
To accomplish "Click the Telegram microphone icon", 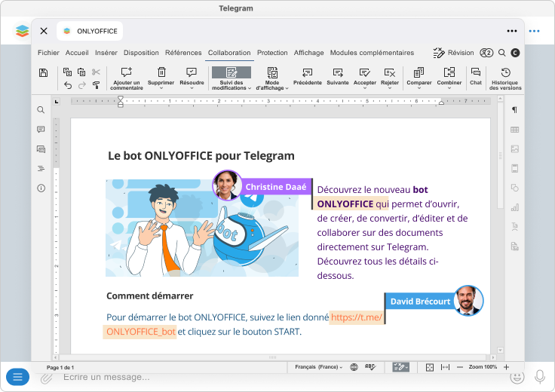I will (540, 377).
